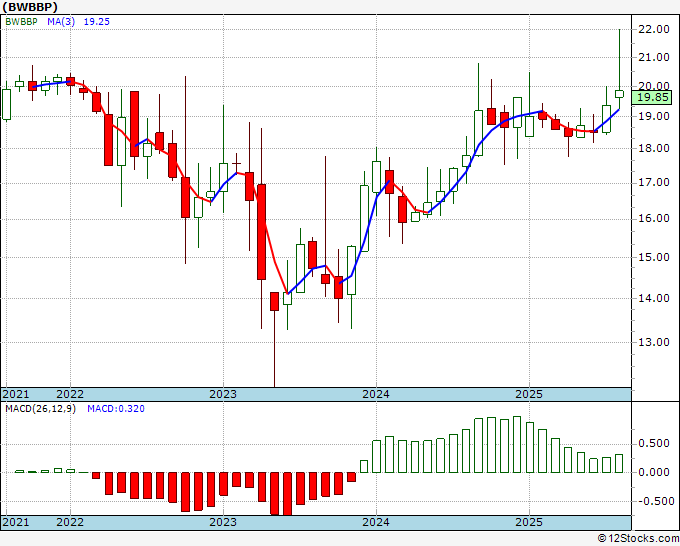The image size is (680, 546).
Task: Select 2025 on the MACD timeline
Action: 529,522
